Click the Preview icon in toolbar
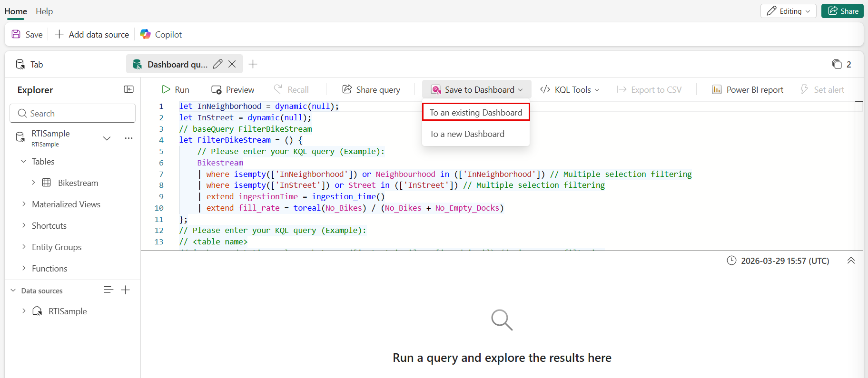 [x=217, y=90]
